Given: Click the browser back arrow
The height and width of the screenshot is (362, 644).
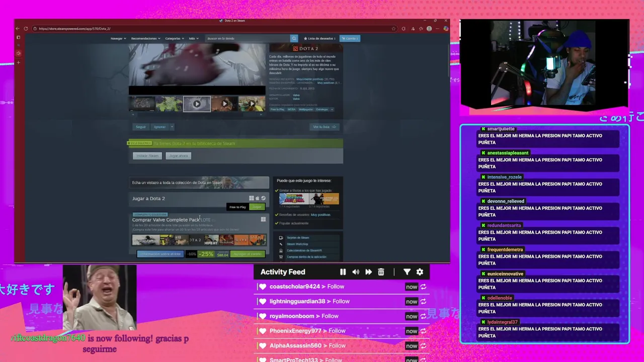Looking at the screenshot, I should (18, 29).
